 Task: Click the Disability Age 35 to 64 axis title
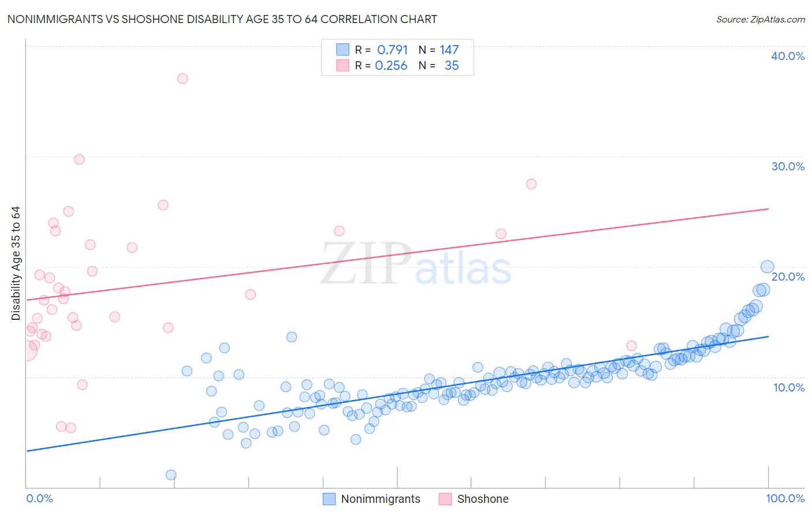pos(16,263)
